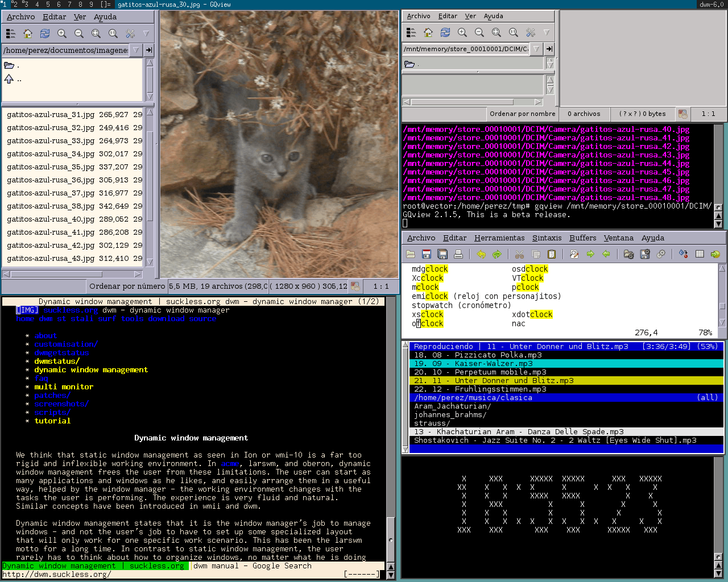Save session icon in Vim toolbar
728x582 pixels.
pyautogui.click(x=644, y=254)
